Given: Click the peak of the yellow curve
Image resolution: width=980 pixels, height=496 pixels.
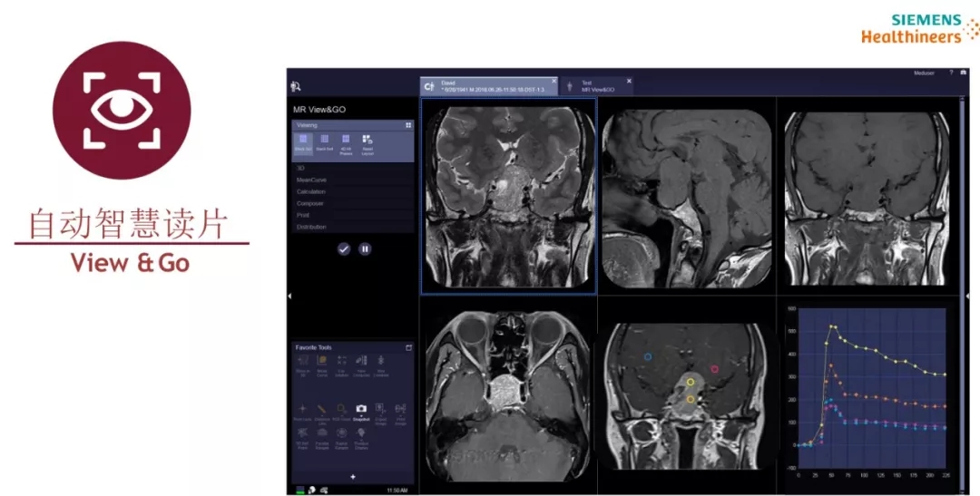Looking at the screenshot, I should pos(832,326).
